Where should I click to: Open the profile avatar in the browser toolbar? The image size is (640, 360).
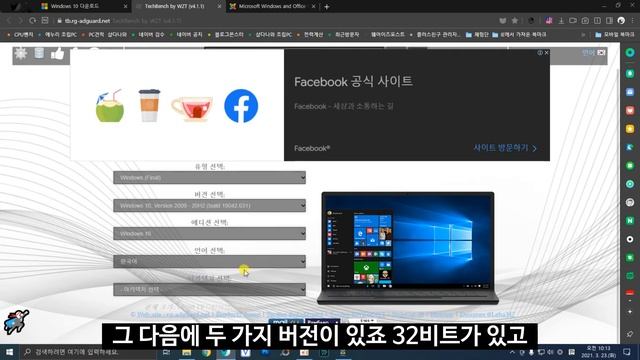(x=621, y=20)
